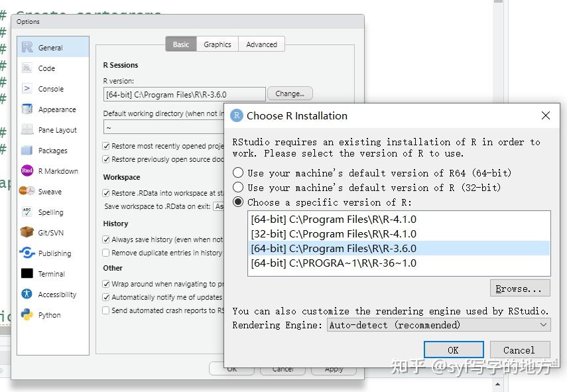This screenshot has height=392, width=567.
Task: Click the default working directory field
Action: pos(163,127)
